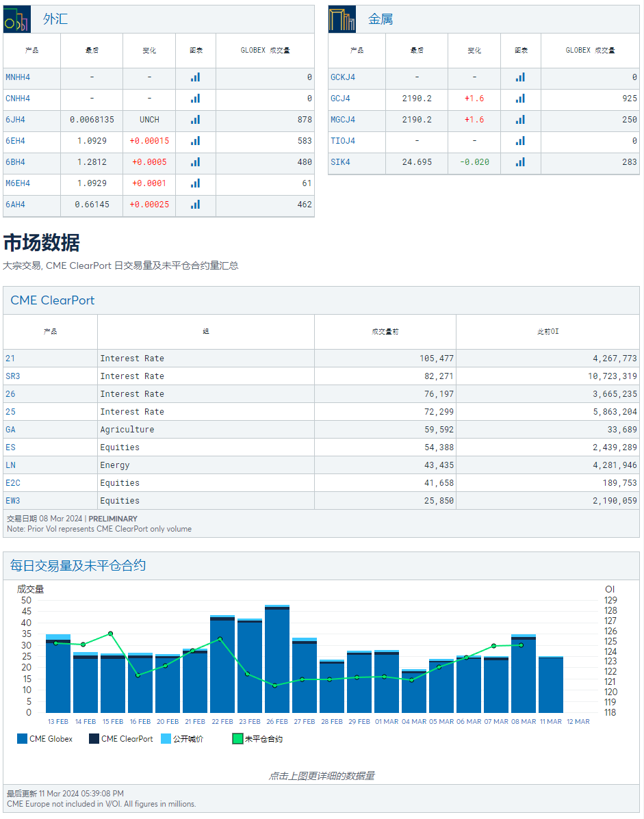Open TIOJ4 product link
The image size is (644, 819).
coord(343,141)
